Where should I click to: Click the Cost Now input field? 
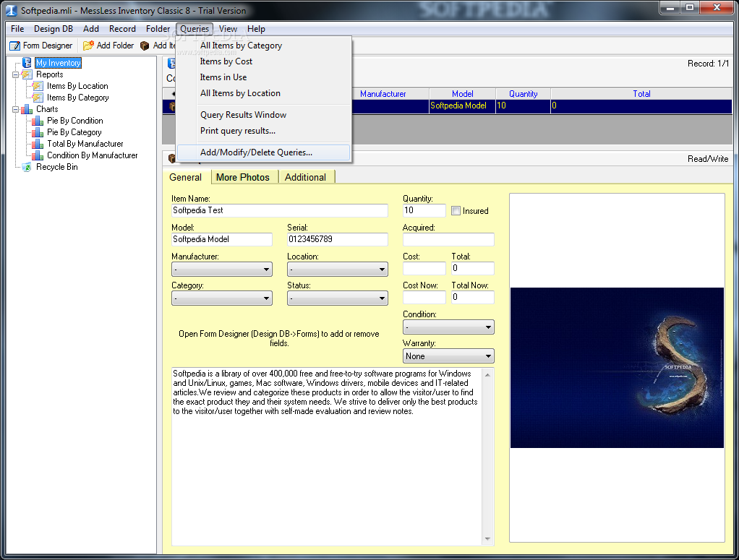coord(424,297)
